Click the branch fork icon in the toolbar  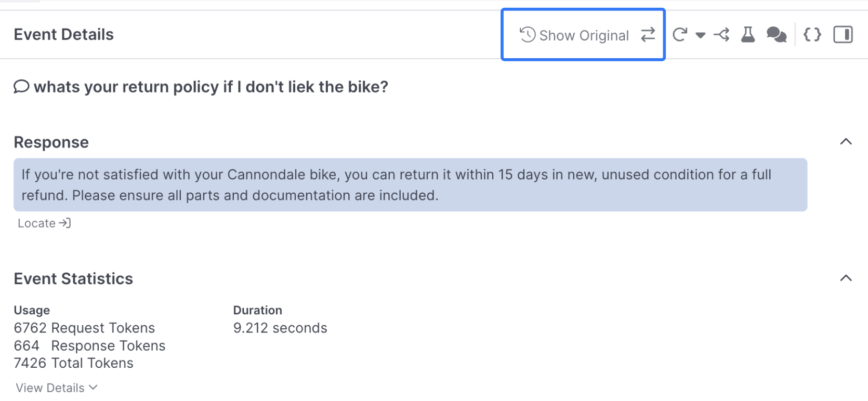tap(721, 35)
